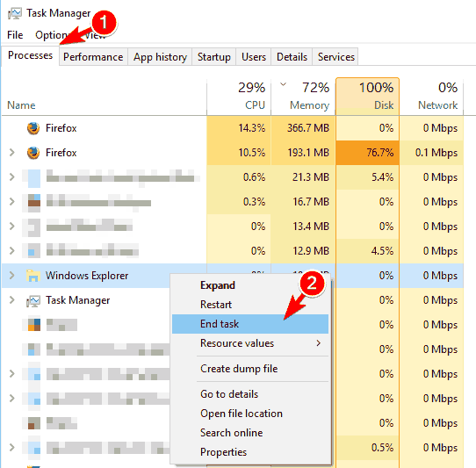Viewport: 476px width, 468px height.
Task: Go to the Startup tab
Action: coord(214,57)
